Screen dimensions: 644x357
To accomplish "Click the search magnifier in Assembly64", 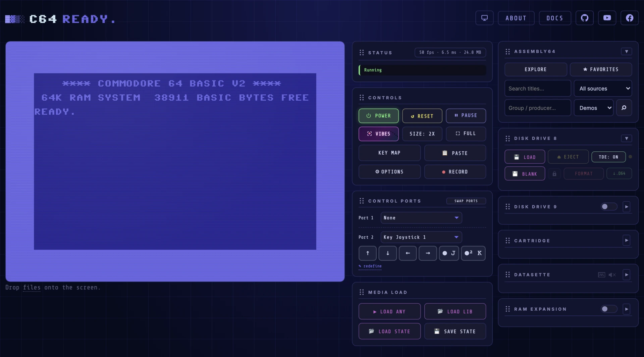I will [x=624, y=108].
